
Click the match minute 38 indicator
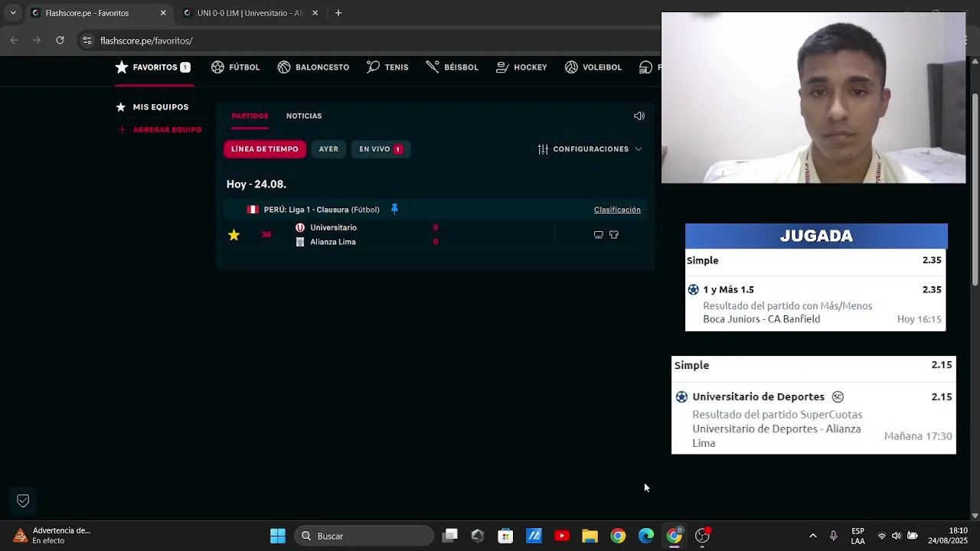coord(266,234)
